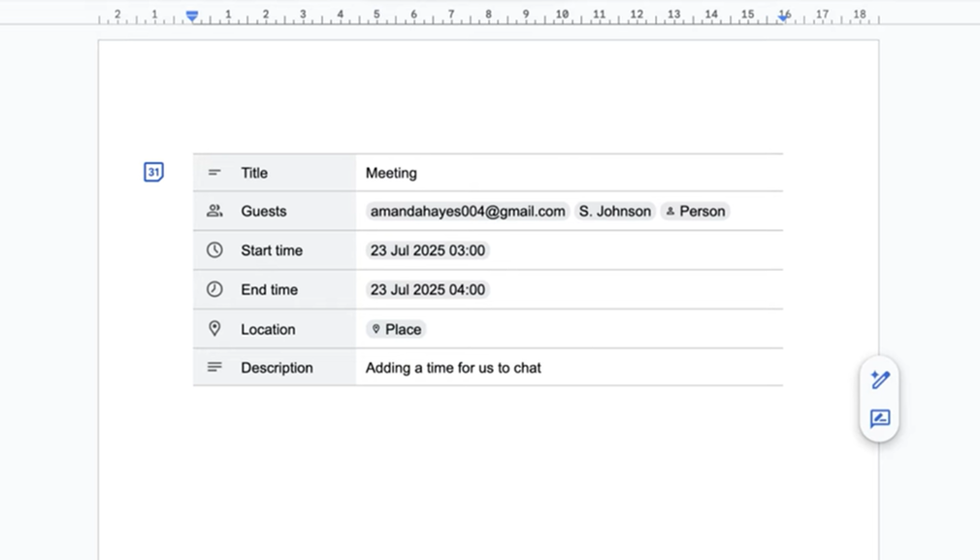Click the End time clock icon
This screenshot has height=560, width=980.
click(x=215, y=288)
